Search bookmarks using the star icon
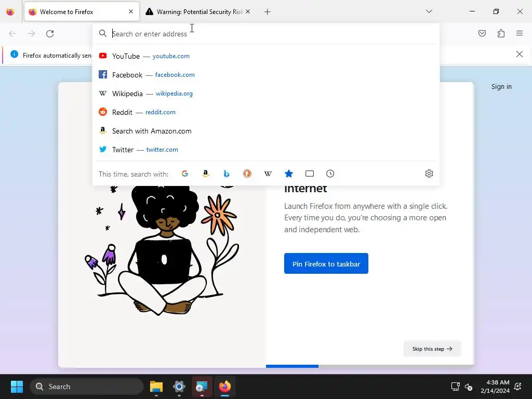 [x=289, y=174]
